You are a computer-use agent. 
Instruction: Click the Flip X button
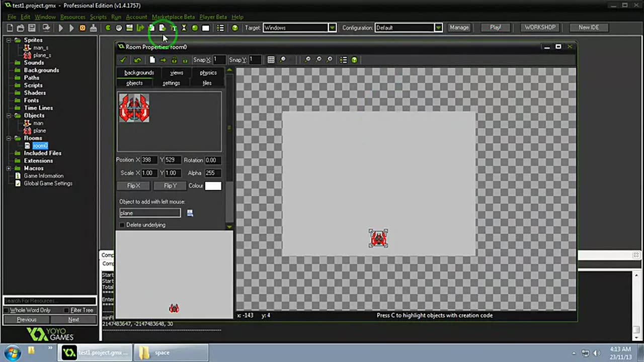(x=133, y=186)
